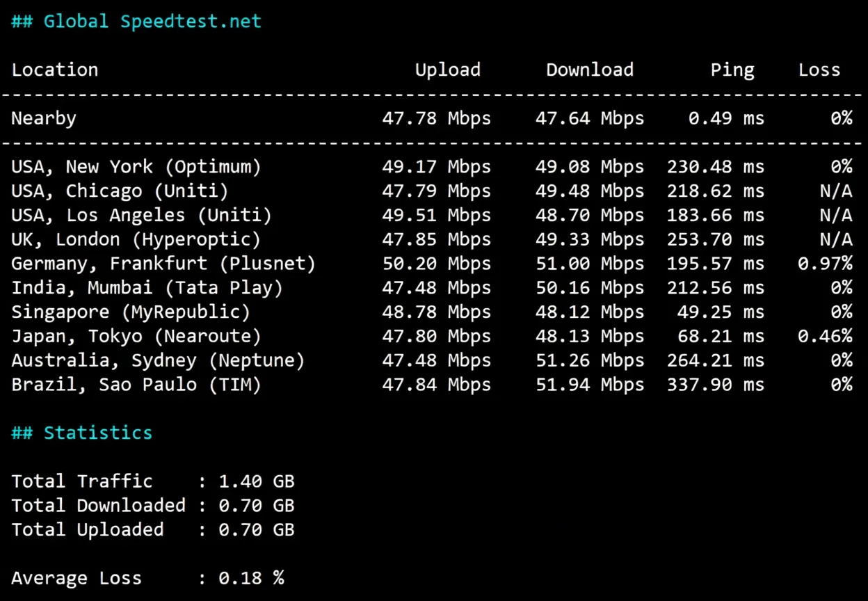The image size is (868, 601).
Task: Click the Statistics section header
Action: (x=81, y=433)
